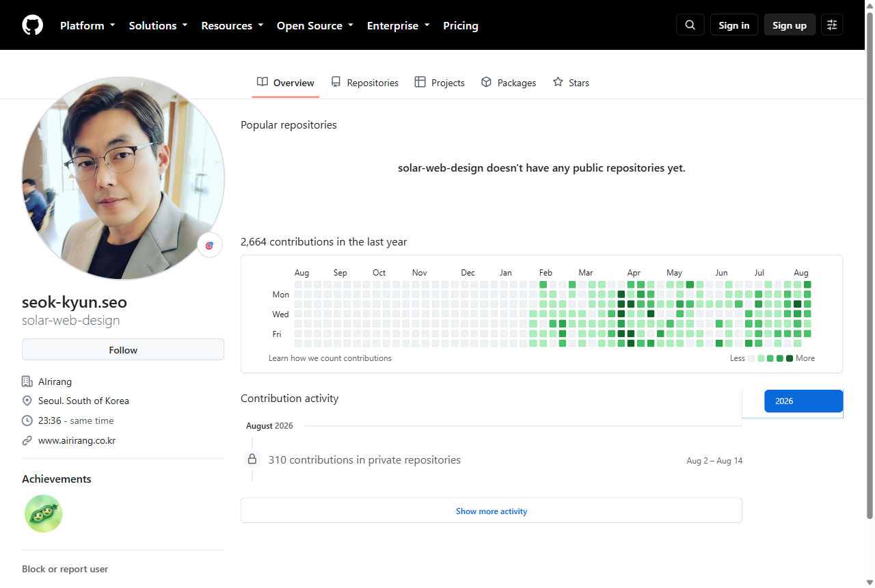This screenshot has width=875, height=588.
Task: Click Block or report user
Action: [65, 569]
